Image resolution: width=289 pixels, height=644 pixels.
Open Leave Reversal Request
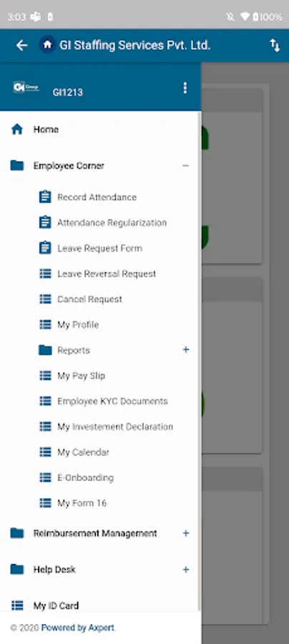pyautogui.click(x=107, y=273)
